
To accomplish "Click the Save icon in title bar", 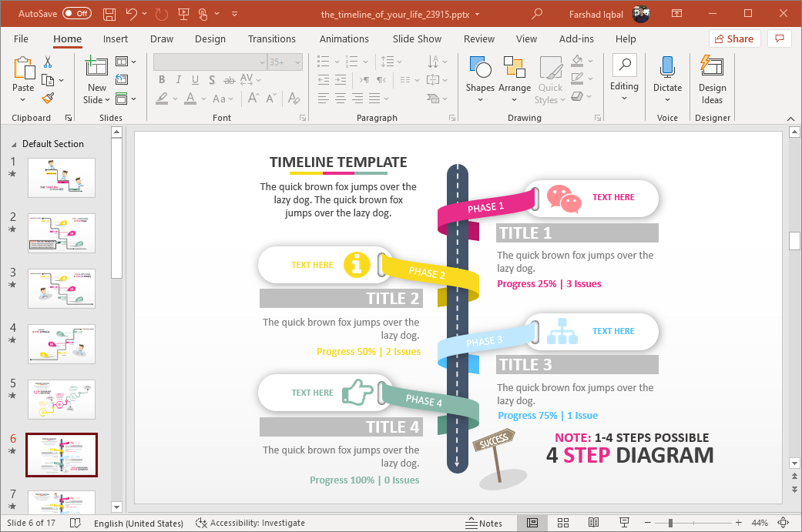I will point(109,14).
